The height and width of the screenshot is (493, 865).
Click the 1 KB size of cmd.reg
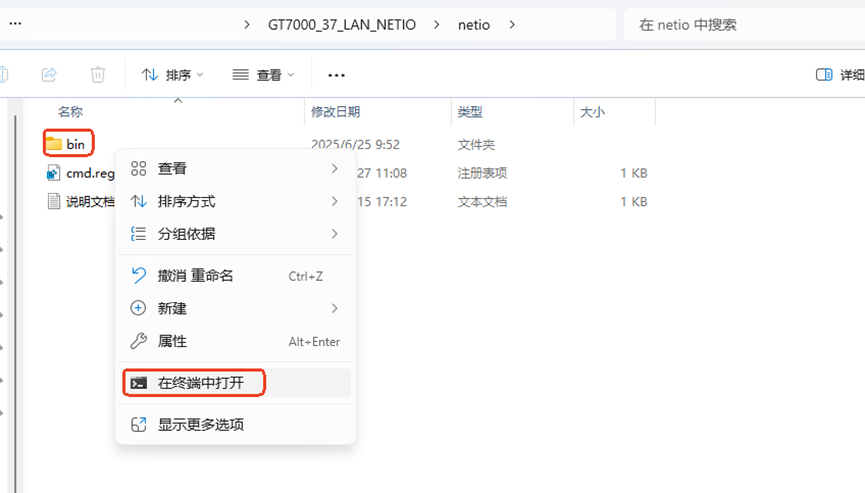pyautogui.click(x=633, y=173)
